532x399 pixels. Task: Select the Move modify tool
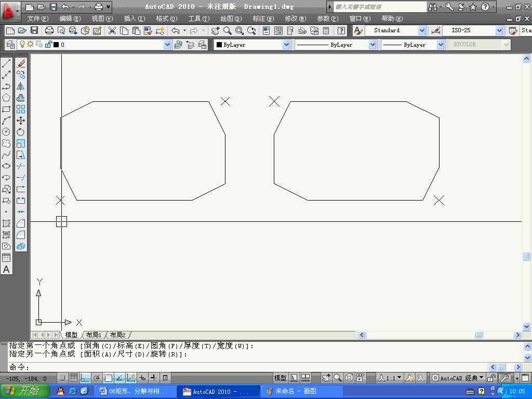pyautogui.click(x=21, y=121)
